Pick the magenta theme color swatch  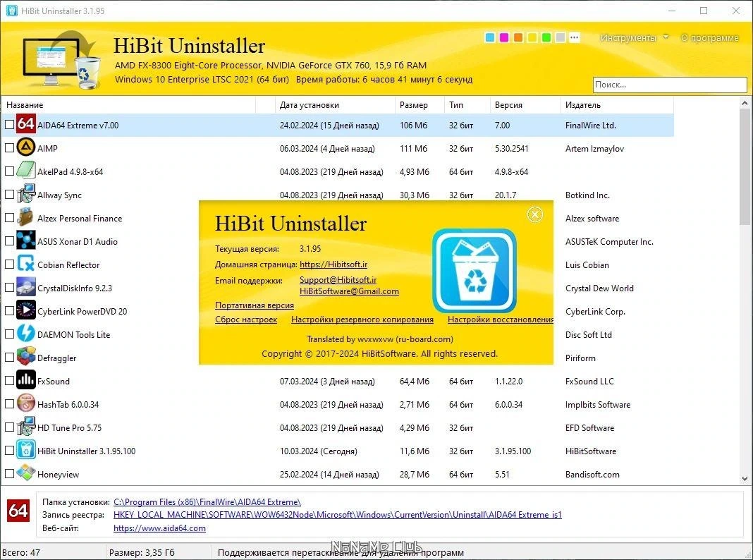503,37
